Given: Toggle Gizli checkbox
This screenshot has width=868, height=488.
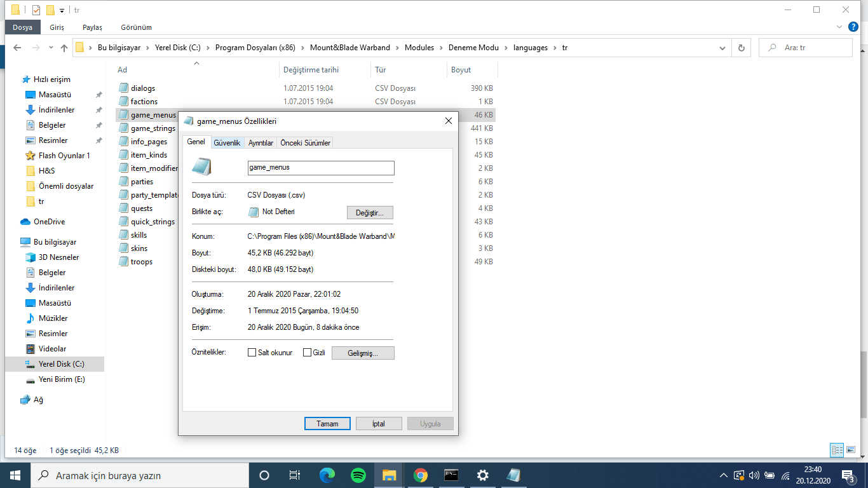Looking at the screenshot, I should click(x=307, y=352).
